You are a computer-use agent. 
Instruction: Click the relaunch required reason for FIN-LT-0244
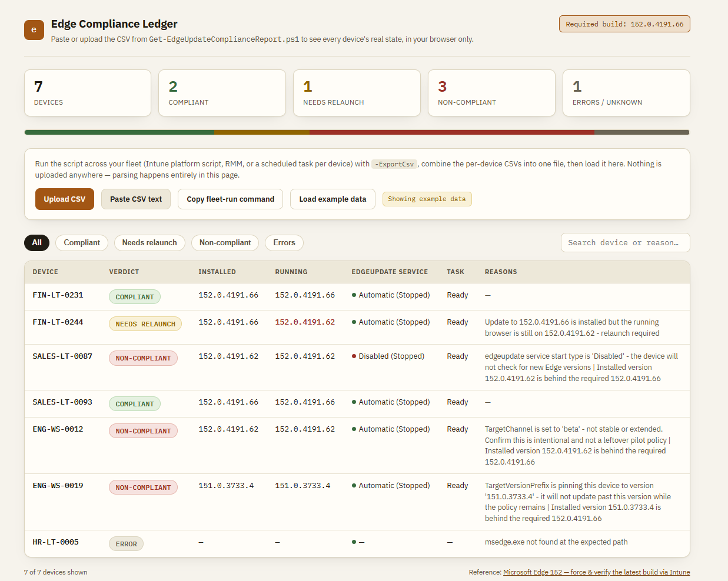coord(572,328)
